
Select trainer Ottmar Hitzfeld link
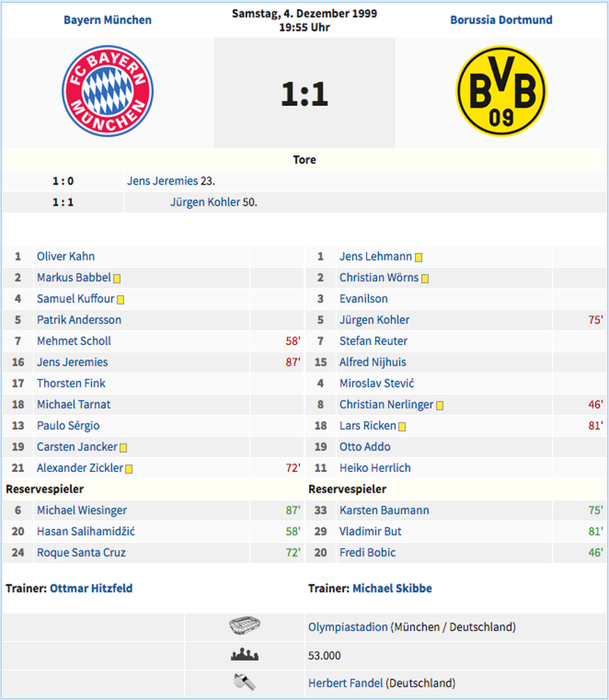tap(91, 588)
